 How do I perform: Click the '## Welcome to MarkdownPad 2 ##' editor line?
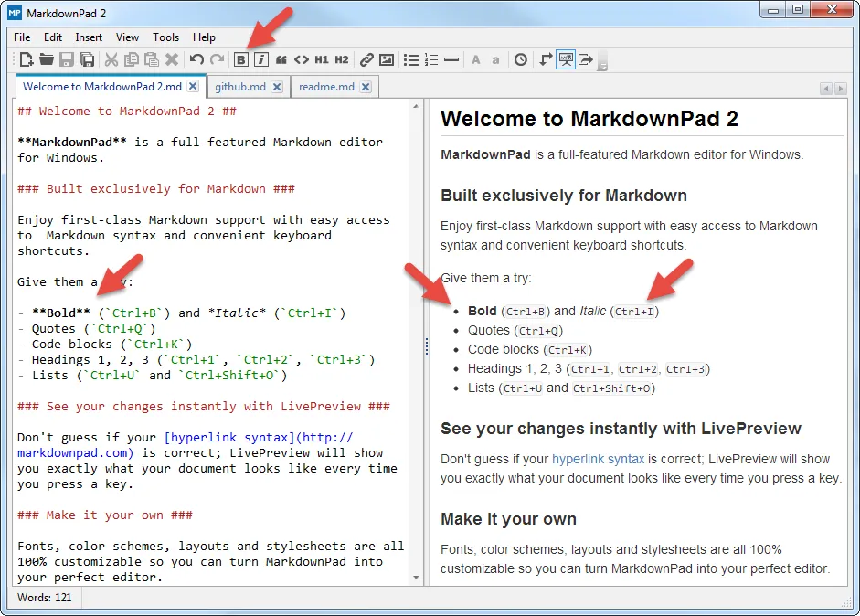click(127, 111)
